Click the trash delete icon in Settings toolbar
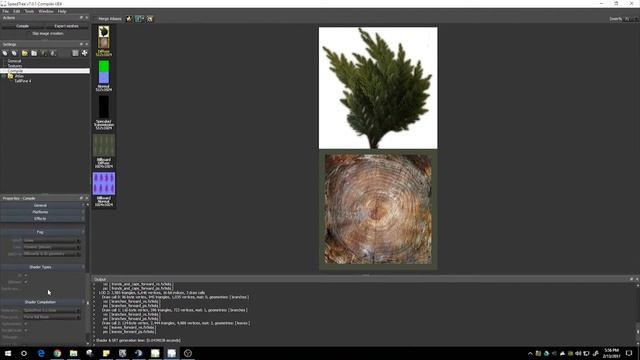Viewport: 640px width, 360px height. pos(75,53)
